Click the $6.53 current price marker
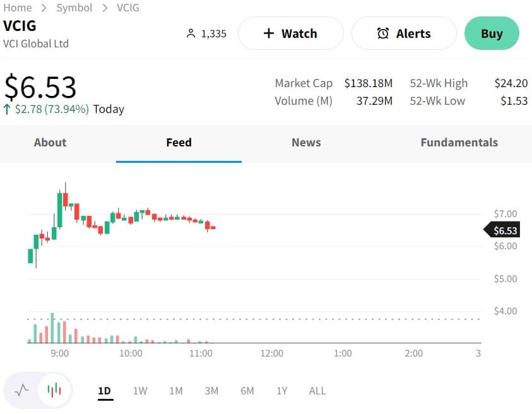 click(503, 230)
